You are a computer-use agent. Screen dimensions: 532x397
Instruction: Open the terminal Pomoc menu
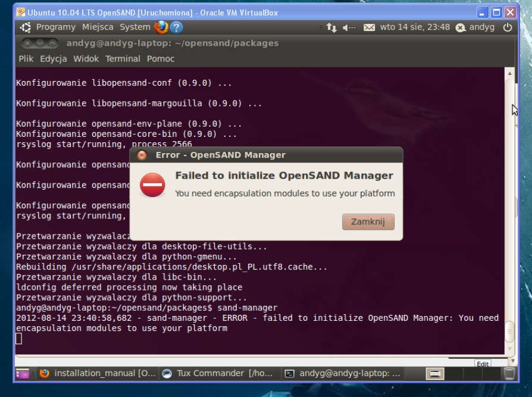coord(161,59)
